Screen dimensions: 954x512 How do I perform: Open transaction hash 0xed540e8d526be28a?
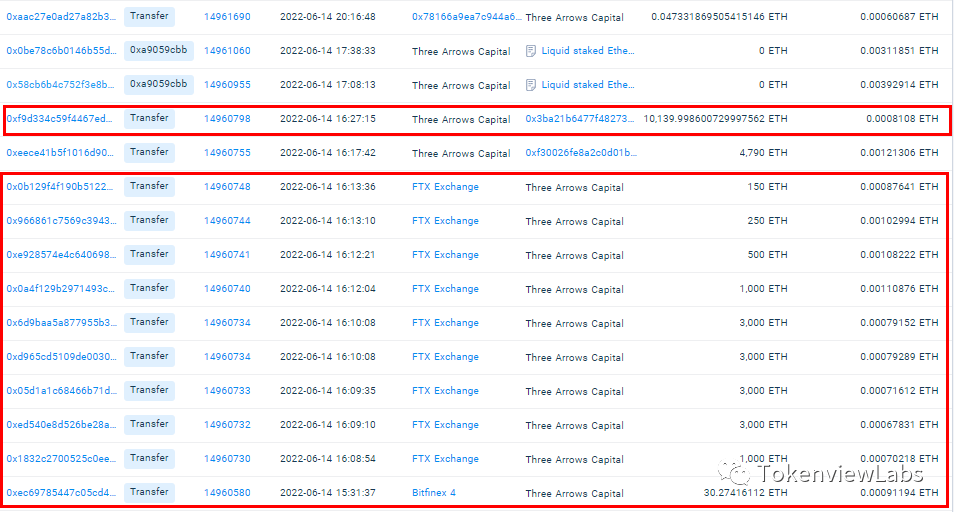click(x=61, y=426)
